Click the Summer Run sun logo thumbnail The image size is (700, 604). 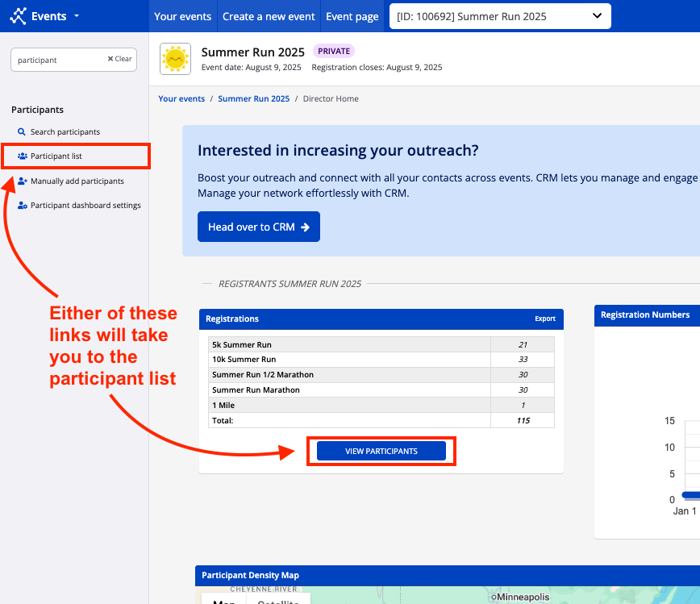[175, 59]
